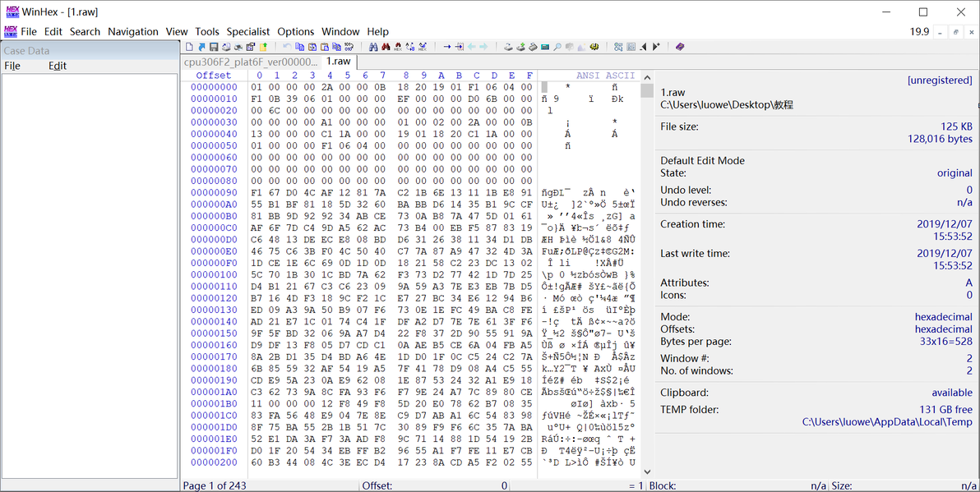
Task: Click the right black triangle toolbar icon
Action: [x=655, y=47]
